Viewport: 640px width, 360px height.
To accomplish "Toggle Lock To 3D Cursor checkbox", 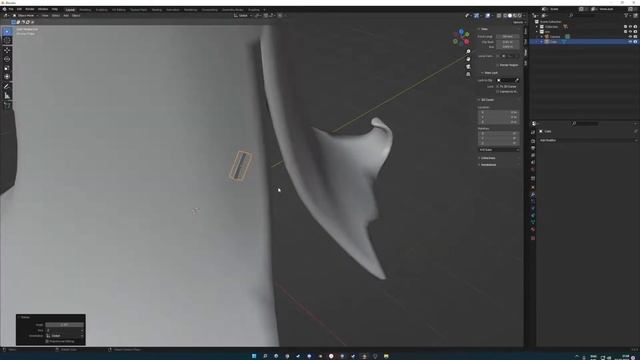I will [498, 87].
